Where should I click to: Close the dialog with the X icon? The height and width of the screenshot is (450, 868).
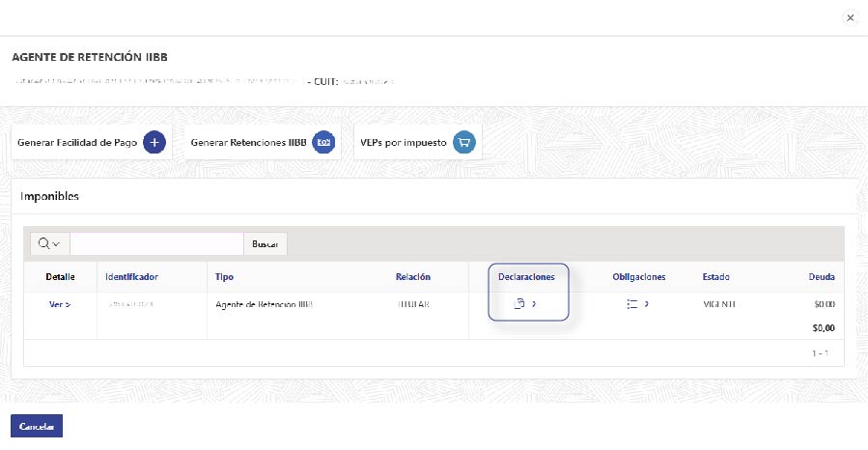point(850,17)
